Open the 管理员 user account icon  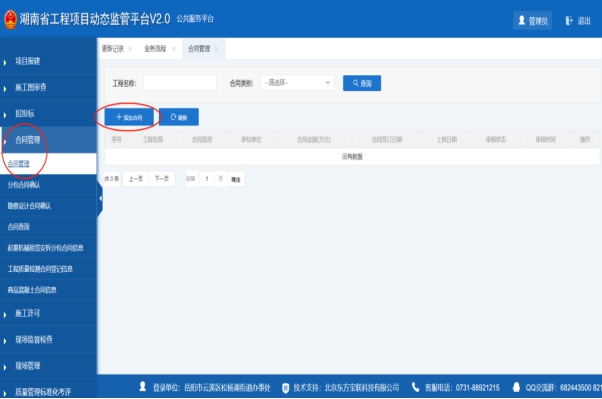pyautogui.click(x=521, y=20)
